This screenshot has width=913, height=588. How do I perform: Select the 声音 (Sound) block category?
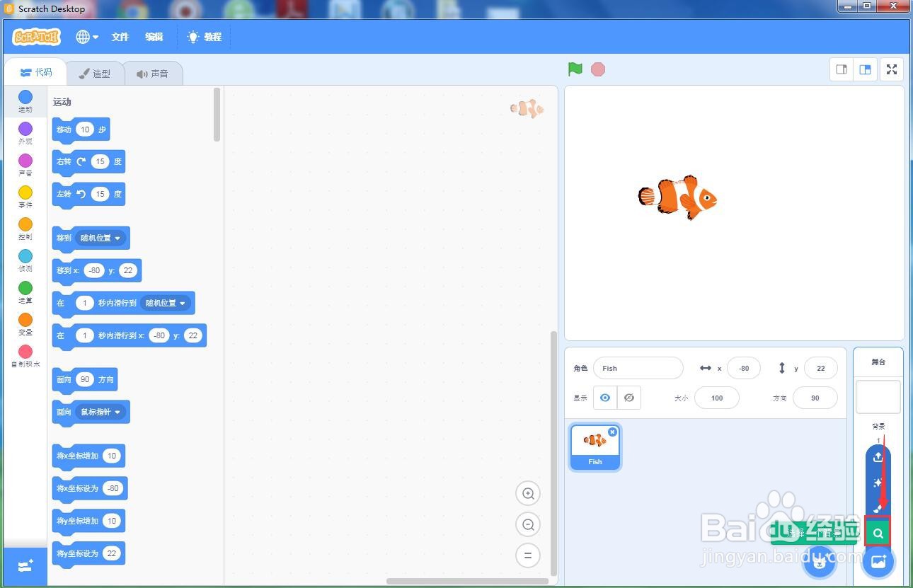pos(25,165)
